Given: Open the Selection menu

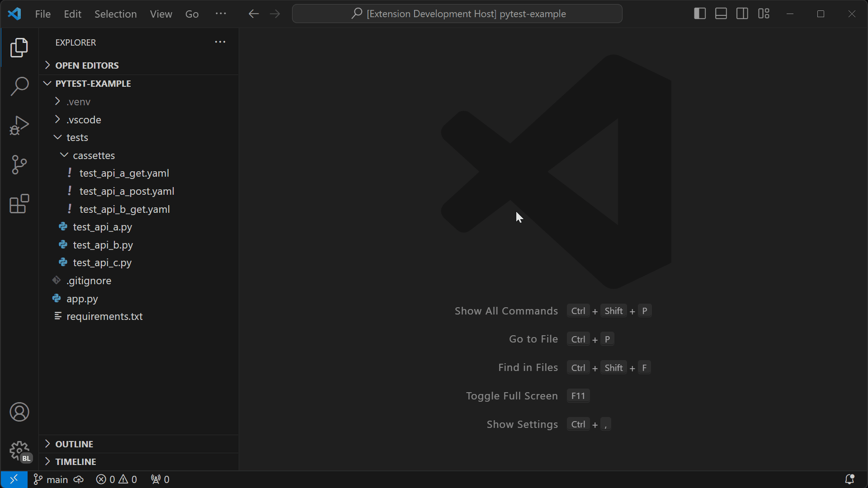Looking at the screenshot, I should pos(115,14).
